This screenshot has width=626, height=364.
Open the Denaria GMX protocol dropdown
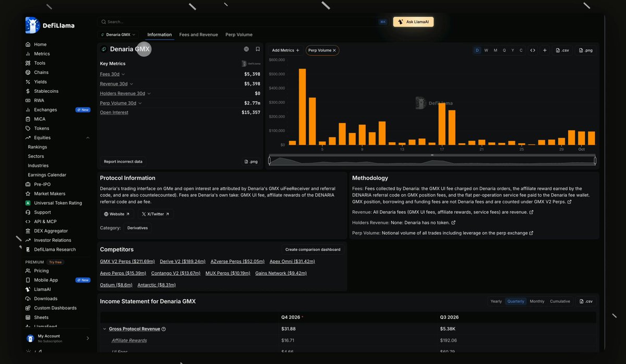118,34
